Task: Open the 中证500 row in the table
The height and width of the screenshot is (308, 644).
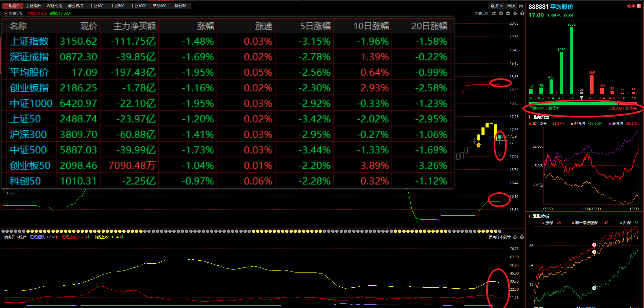Action: (228, 150)
